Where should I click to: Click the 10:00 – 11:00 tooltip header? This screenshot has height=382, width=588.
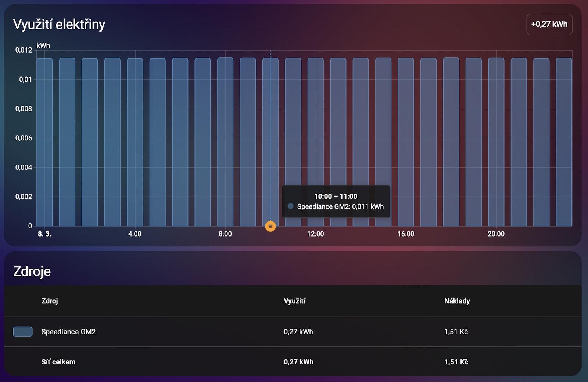336,196
